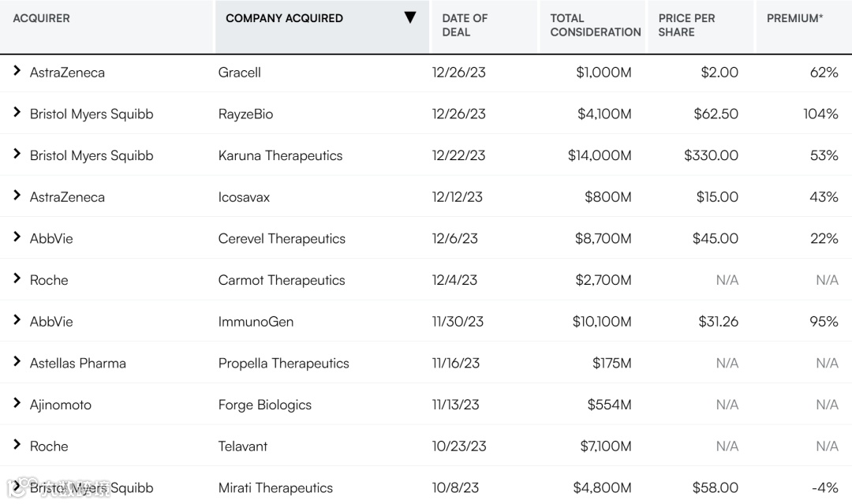The height and width of the screenshot is (504, 852).
Task: Sort table by Premium column
Action: 794,18
